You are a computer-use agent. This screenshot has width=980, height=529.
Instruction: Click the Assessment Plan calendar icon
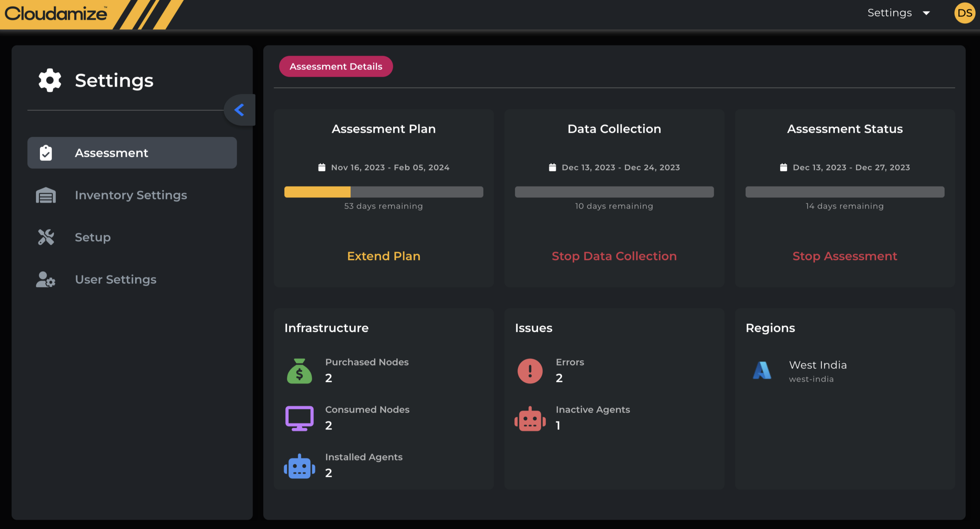pos(322,167)
